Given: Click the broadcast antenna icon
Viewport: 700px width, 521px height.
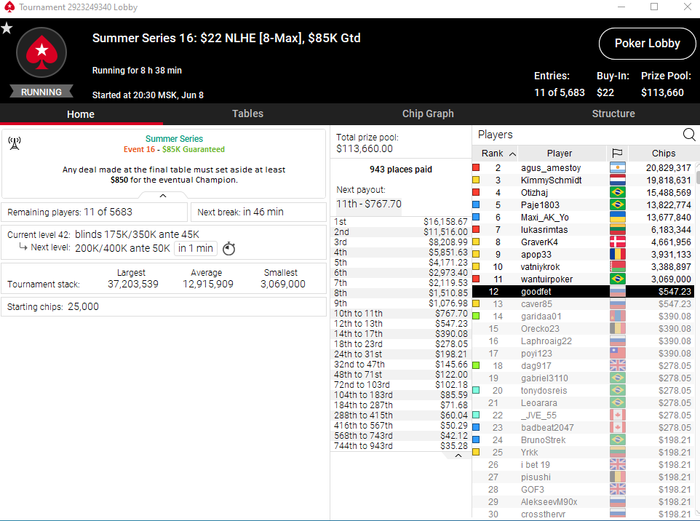Looking at the screenshot, I should 14,143.
